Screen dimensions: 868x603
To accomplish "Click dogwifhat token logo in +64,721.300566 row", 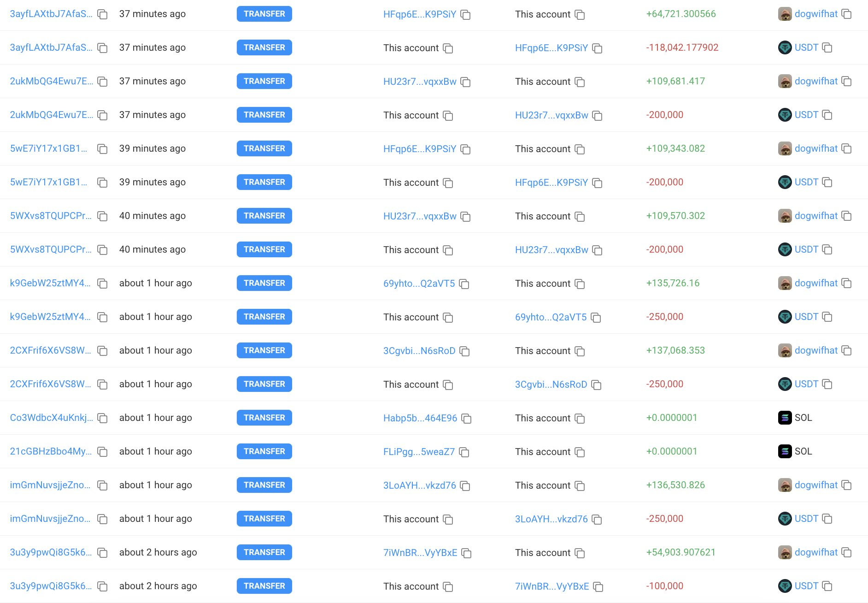I will tap(785, 14).
